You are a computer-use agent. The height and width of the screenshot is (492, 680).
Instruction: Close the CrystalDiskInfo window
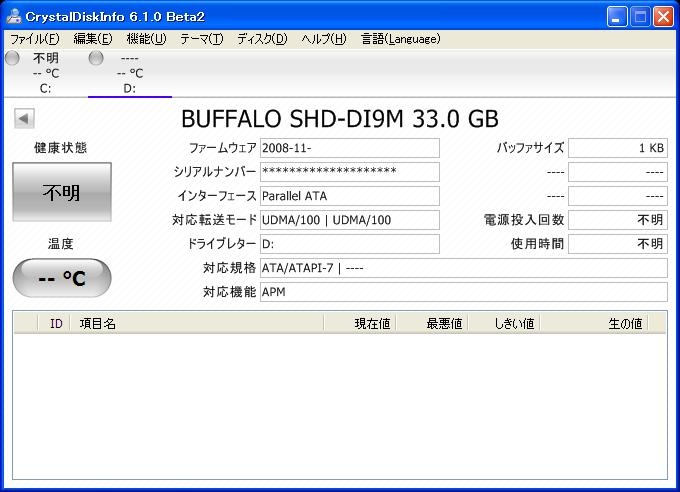664,17
